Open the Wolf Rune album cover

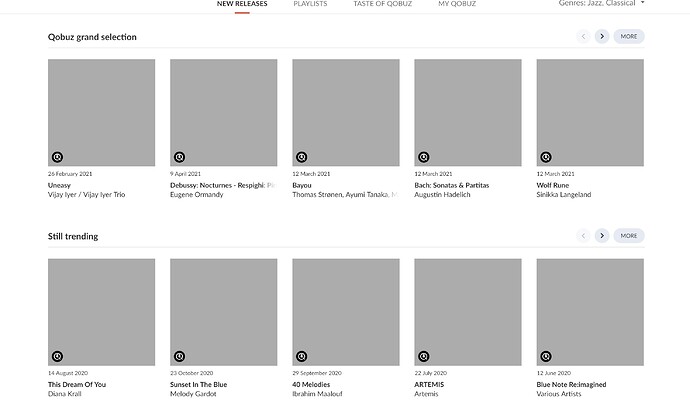pos(590,113)
